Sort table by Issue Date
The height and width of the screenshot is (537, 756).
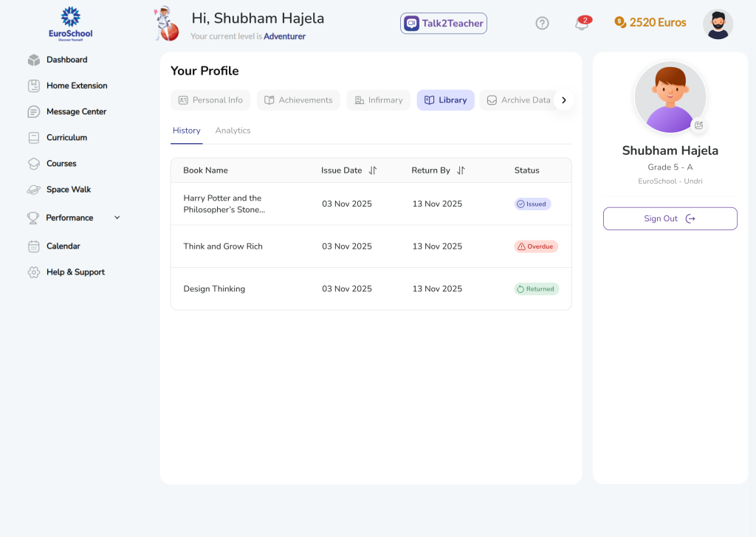click(x=373, y=170)
